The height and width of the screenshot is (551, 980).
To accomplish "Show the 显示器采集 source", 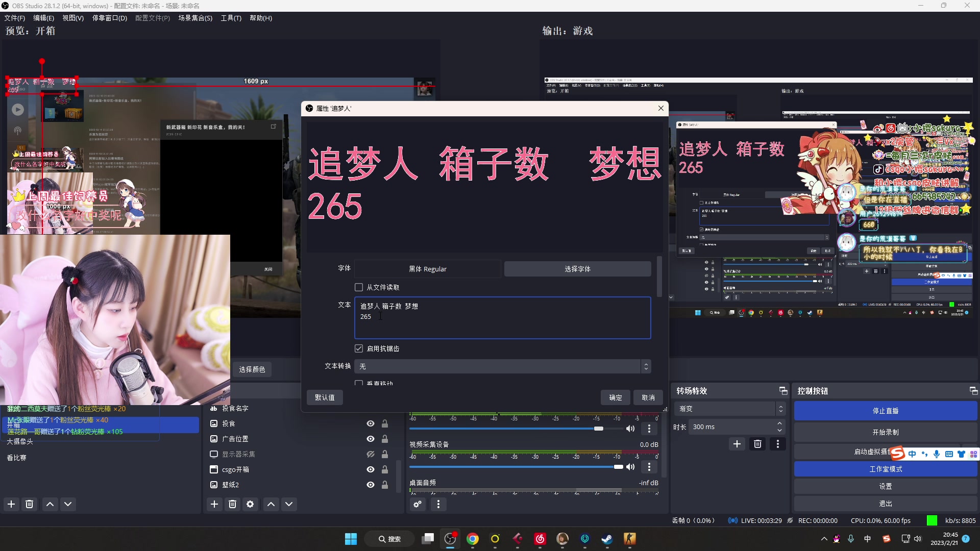I will 371,454.
